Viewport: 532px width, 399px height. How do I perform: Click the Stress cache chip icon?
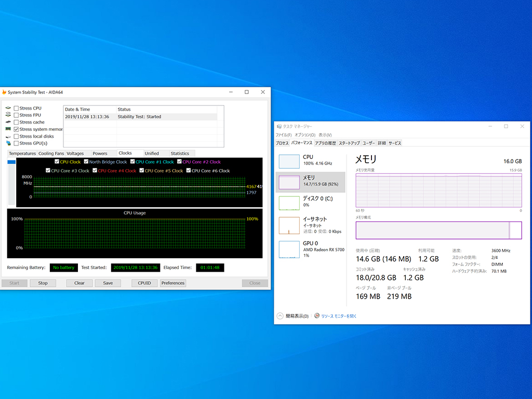point(8,122)
